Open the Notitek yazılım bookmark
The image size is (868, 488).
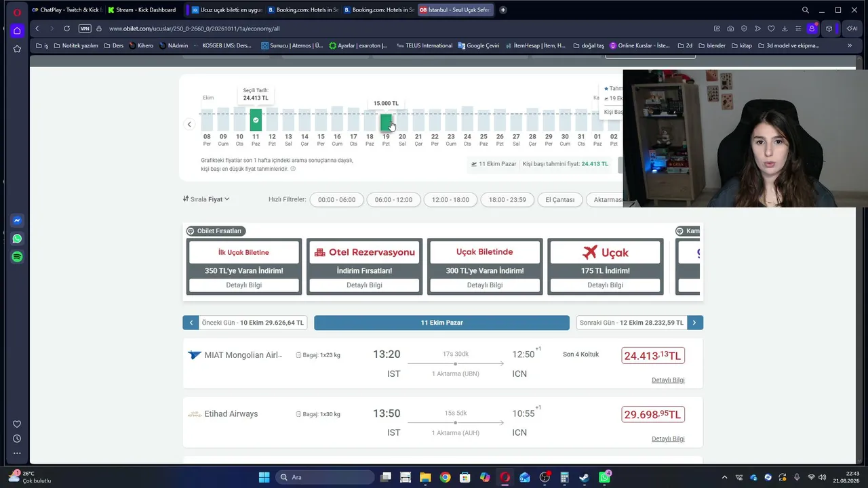tap(75, 45)
